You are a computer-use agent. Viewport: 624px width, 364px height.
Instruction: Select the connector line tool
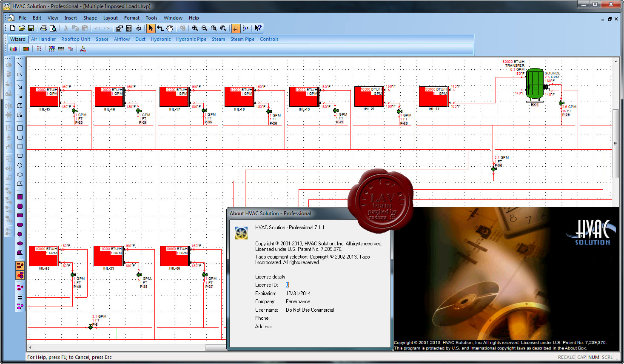pyautogui.click(x=160, y=28)
